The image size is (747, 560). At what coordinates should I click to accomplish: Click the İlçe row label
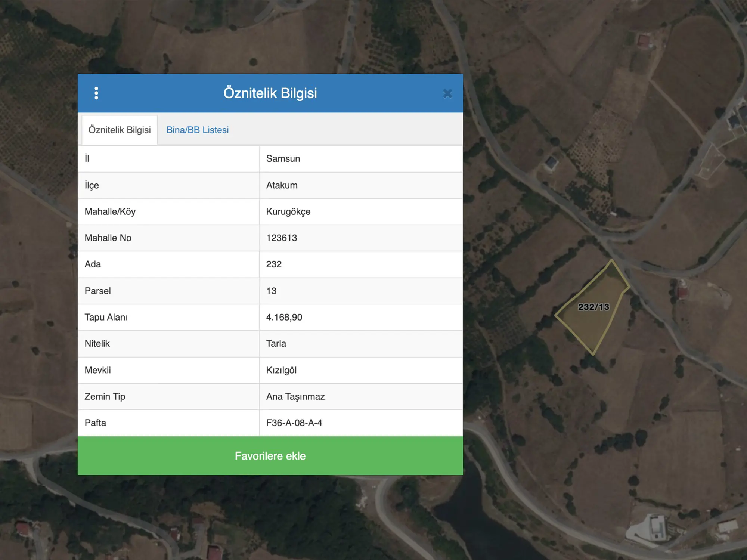click(92, 185)
